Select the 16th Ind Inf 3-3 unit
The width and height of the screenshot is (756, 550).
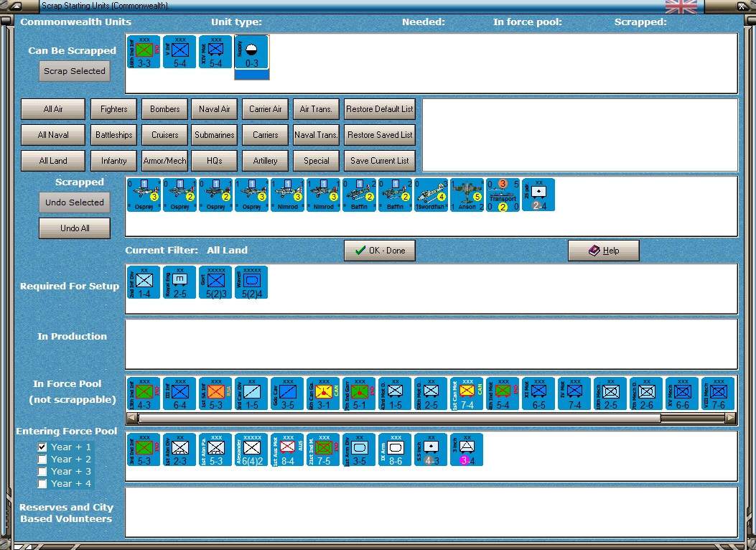point(144,52)
